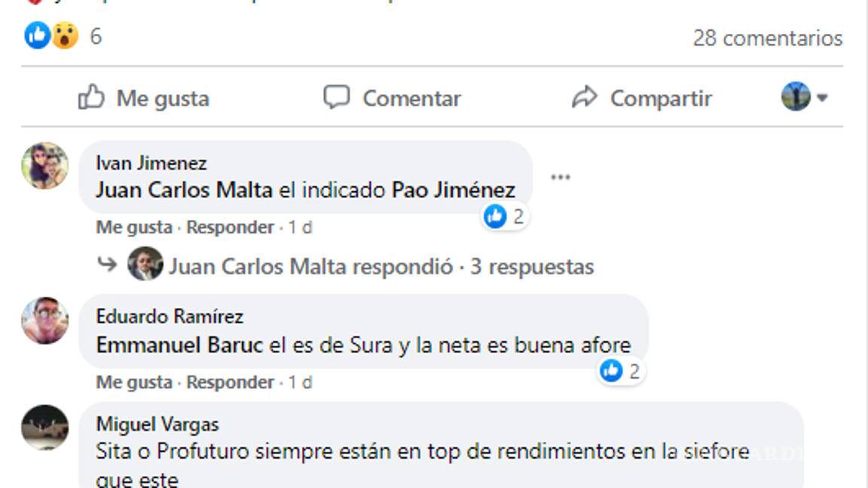Click the thumbs-up Like reaction icon

click(35, 34)
